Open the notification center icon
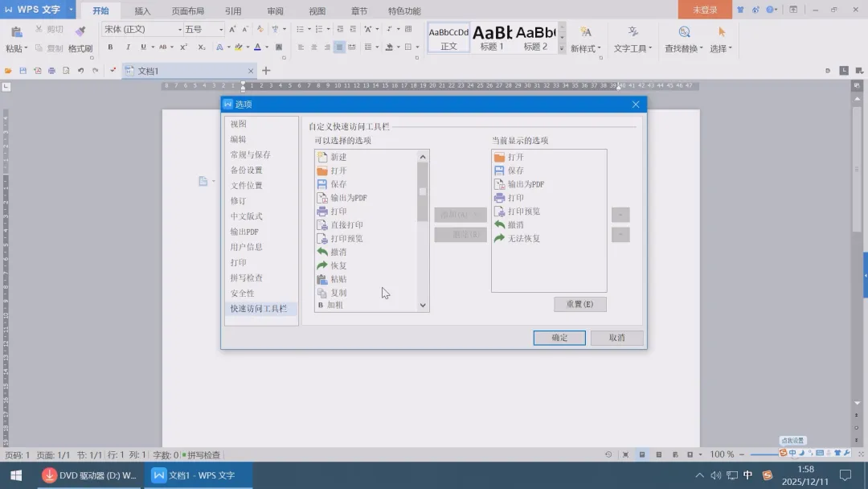 click(845, 475)
